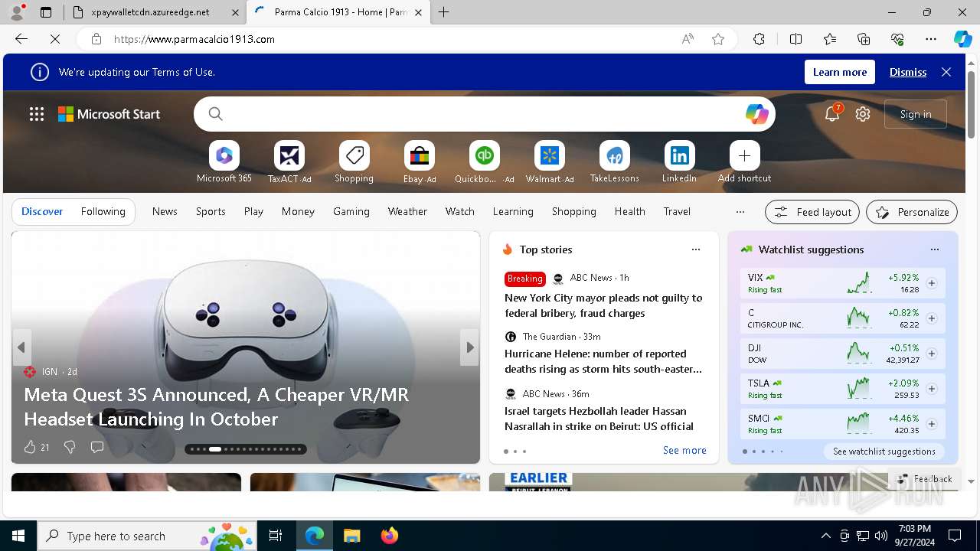
Task: Open Microsoft Start settings gear
Action: (x=863, y=114)
